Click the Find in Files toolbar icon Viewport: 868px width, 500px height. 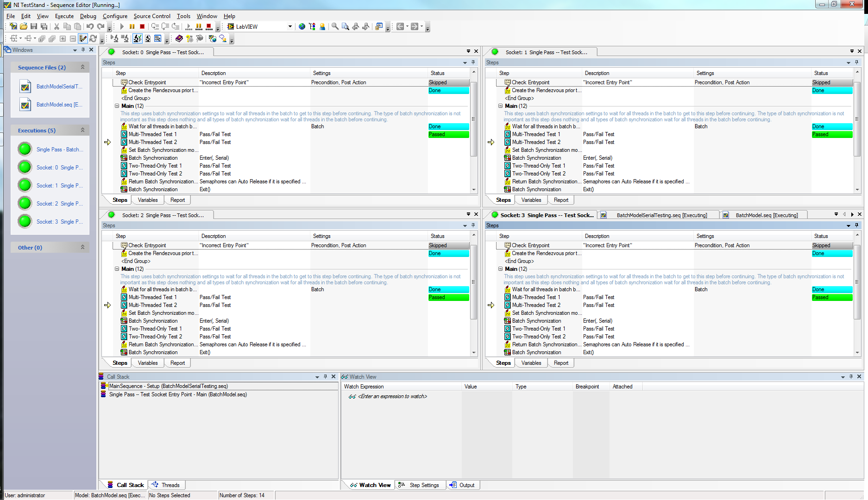pos(345,26)
